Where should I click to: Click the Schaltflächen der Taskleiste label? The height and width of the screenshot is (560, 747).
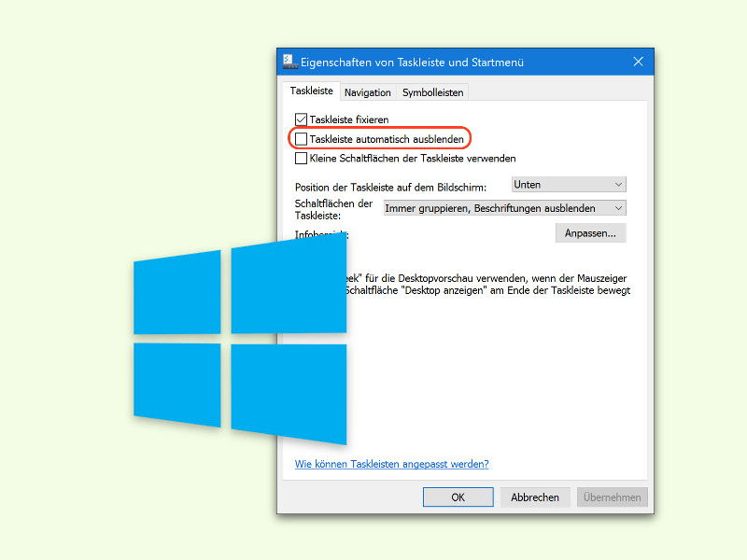tap(333, 209)
